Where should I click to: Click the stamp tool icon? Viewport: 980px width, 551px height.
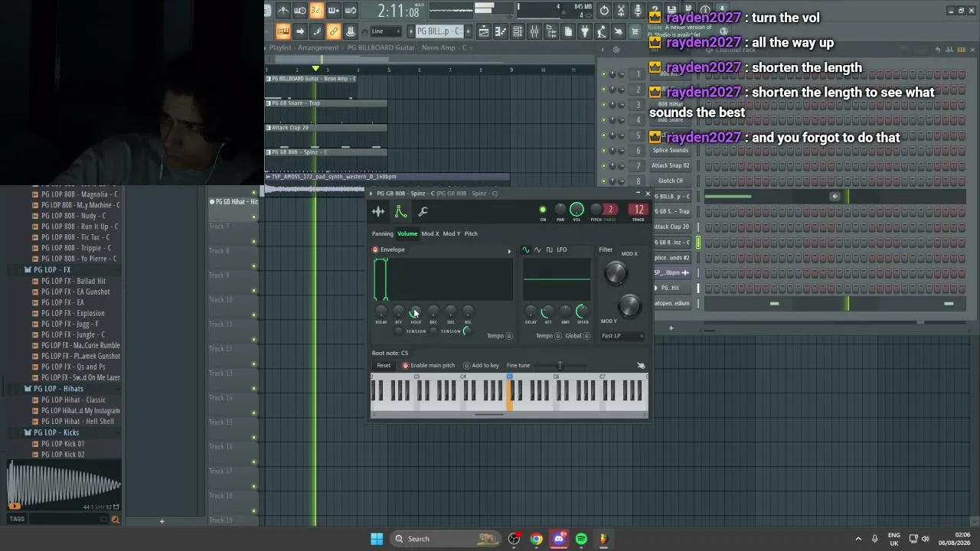pyautogui.click(x=351, y=31)
